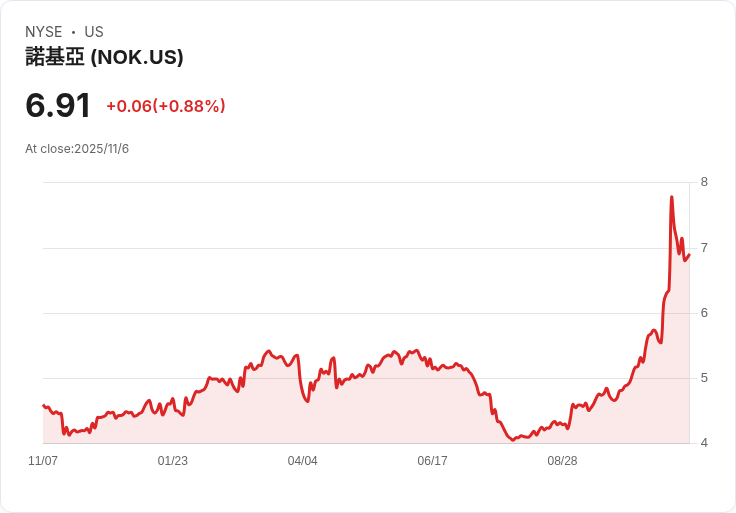736x513 pixels.
Task: Click the NYSE exchange label
Action: pos(44,32)
